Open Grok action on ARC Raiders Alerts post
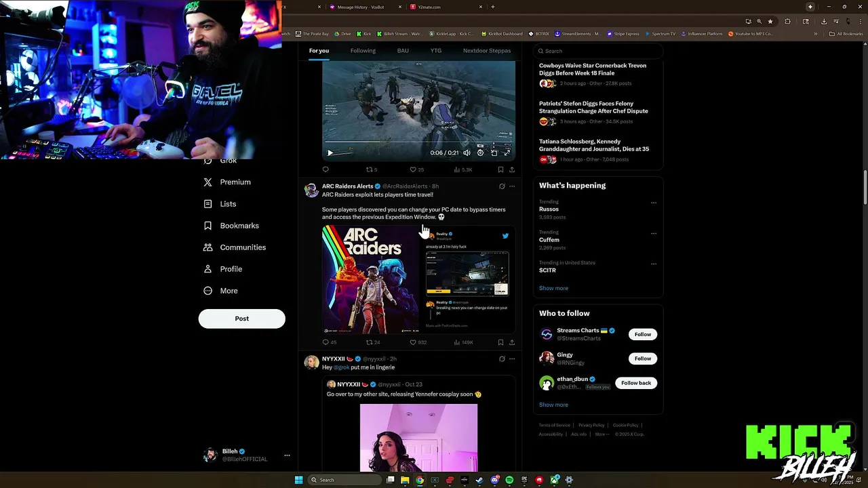This screenshot has height=488, width=868. (502, 186)
